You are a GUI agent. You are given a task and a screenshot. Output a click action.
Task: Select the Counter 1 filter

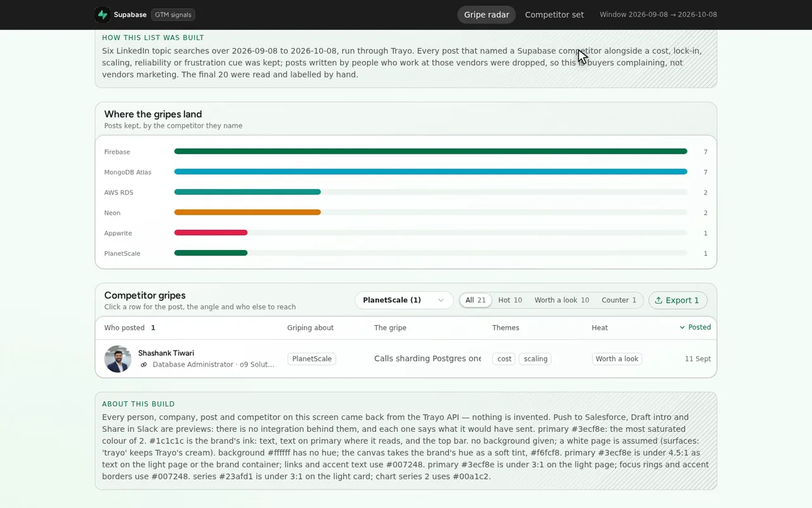click(x=619, y=300)
